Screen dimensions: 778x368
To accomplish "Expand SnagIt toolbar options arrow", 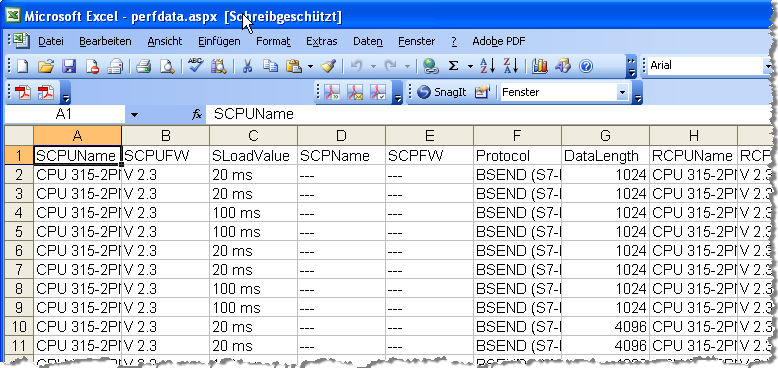I will click(x=638, y=93).
